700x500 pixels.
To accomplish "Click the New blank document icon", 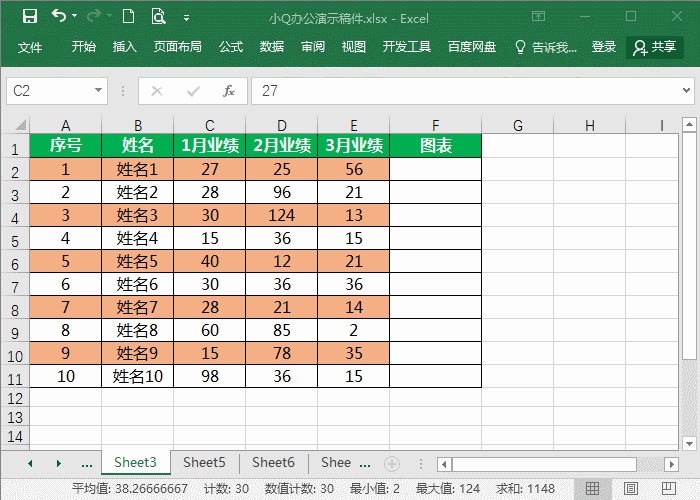I will coord(129,17).
